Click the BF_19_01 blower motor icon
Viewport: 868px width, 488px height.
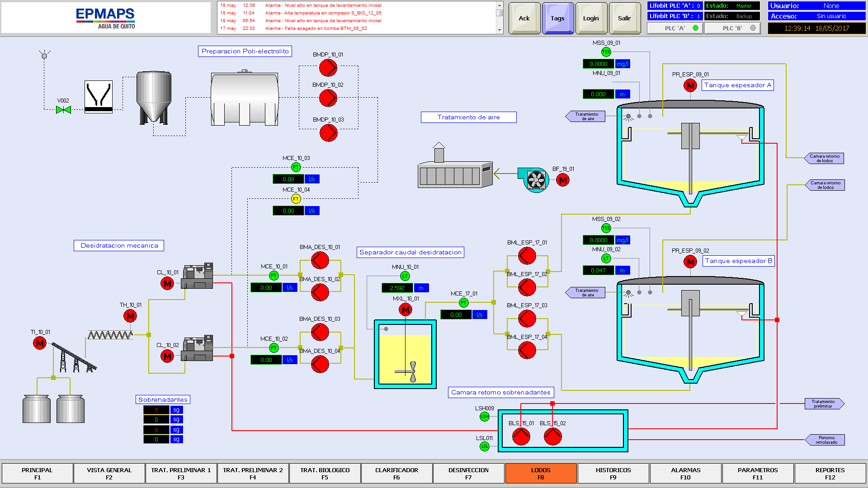(x=563, y=180)
